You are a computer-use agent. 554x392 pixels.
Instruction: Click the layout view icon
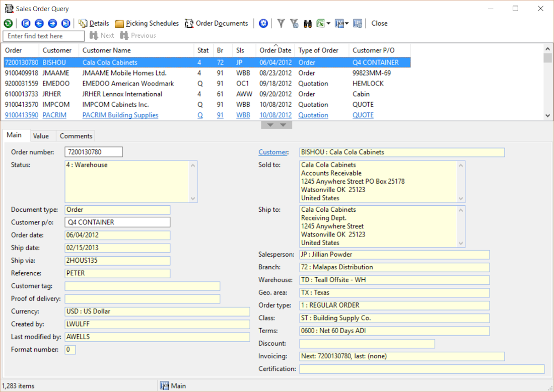(x=339, y=23)
